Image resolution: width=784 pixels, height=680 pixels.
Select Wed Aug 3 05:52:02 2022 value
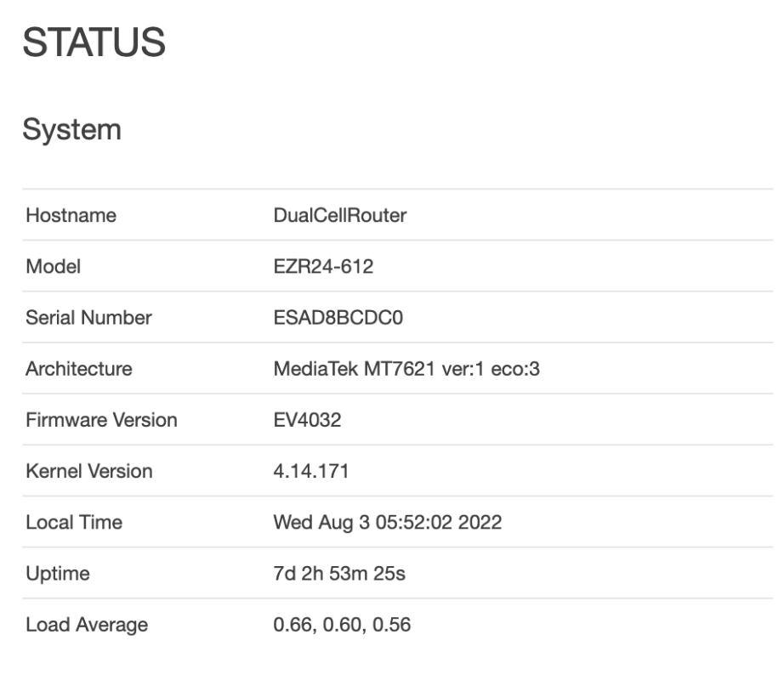[x=388, y=523]
